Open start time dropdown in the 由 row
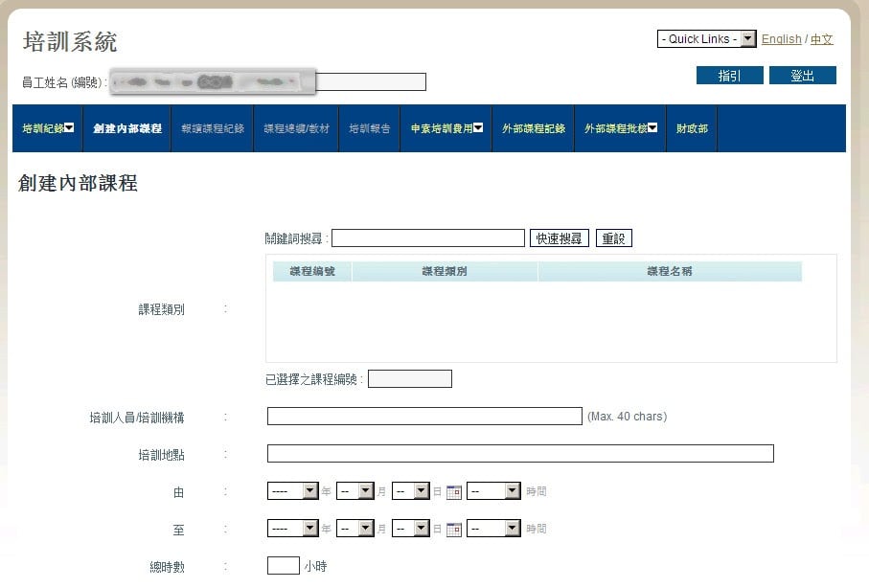The image size is (869, 588). point(493,491)
